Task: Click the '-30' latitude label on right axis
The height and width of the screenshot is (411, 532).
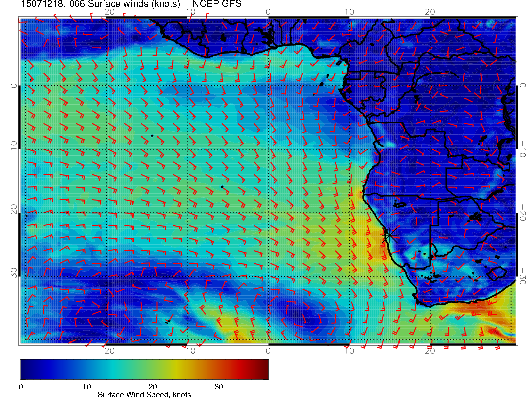Action: pyautogui.click(x=523, y=276)
